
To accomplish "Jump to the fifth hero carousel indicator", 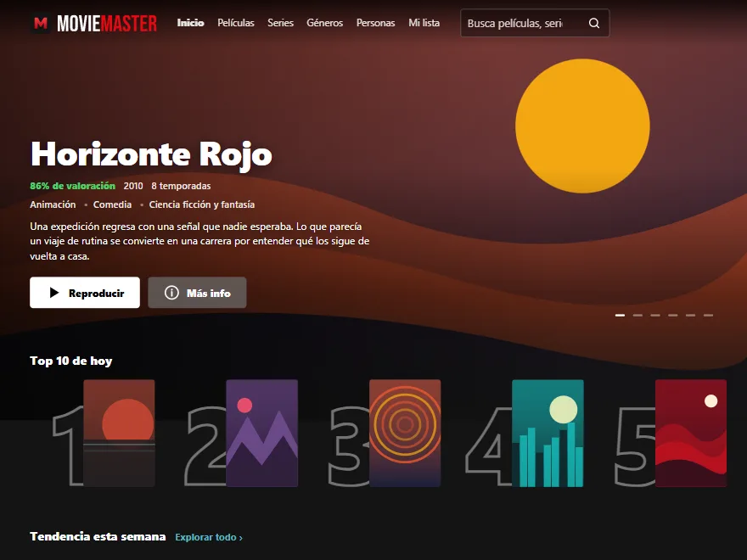I will [690, 316].
